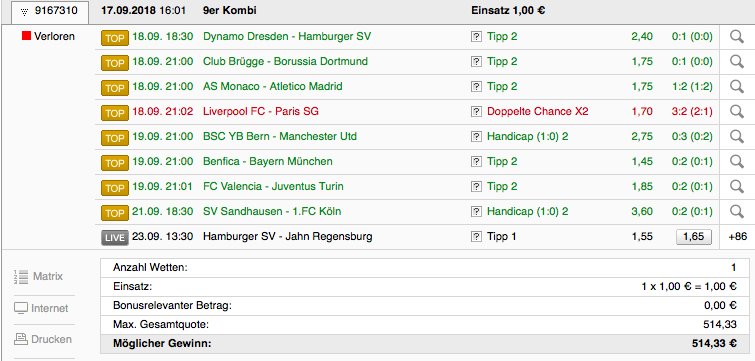
Task: Click LIVE badge for Hamburger SV match
Action: 115,238
